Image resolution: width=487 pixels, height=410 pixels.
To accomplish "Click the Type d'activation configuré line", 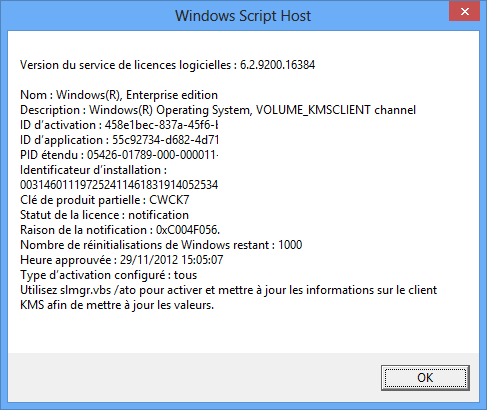I will point(108,275).
